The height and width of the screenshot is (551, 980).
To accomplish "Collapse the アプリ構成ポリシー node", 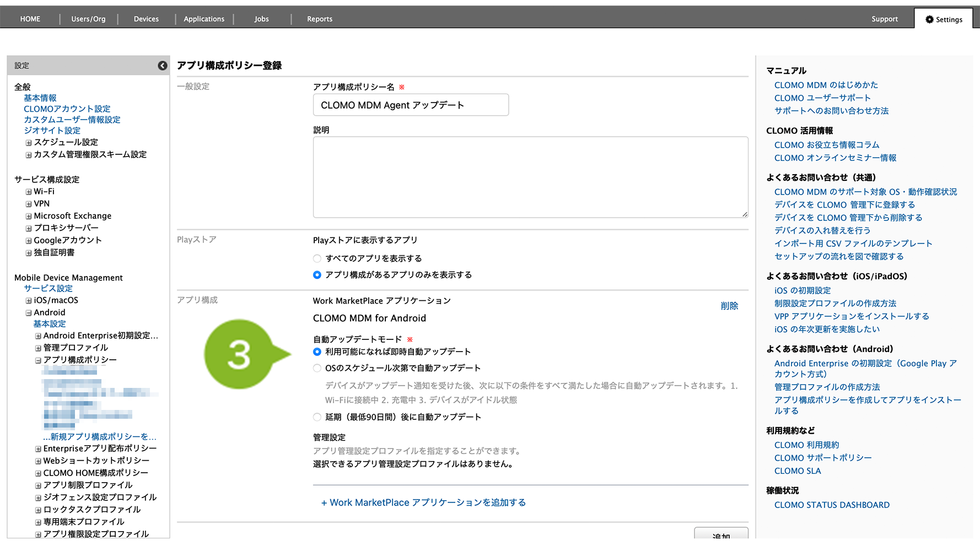I will (38, 360).
